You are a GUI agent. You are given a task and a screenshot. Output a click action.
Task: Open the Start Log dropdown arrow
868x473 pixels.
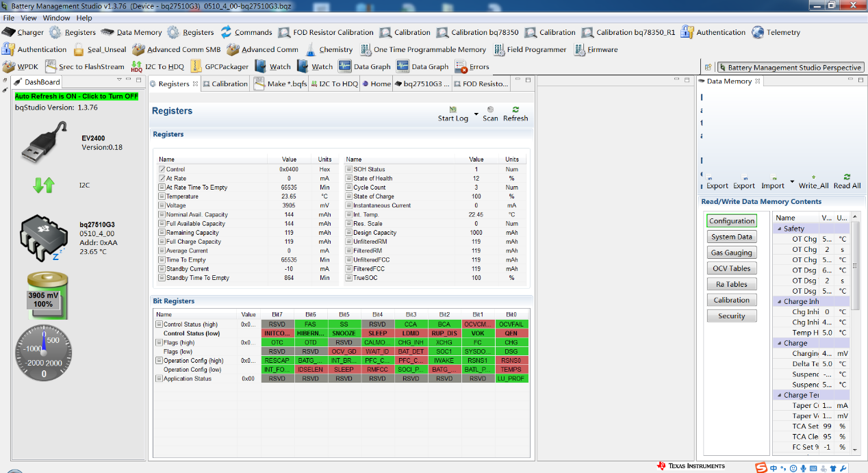click(476, 114)
